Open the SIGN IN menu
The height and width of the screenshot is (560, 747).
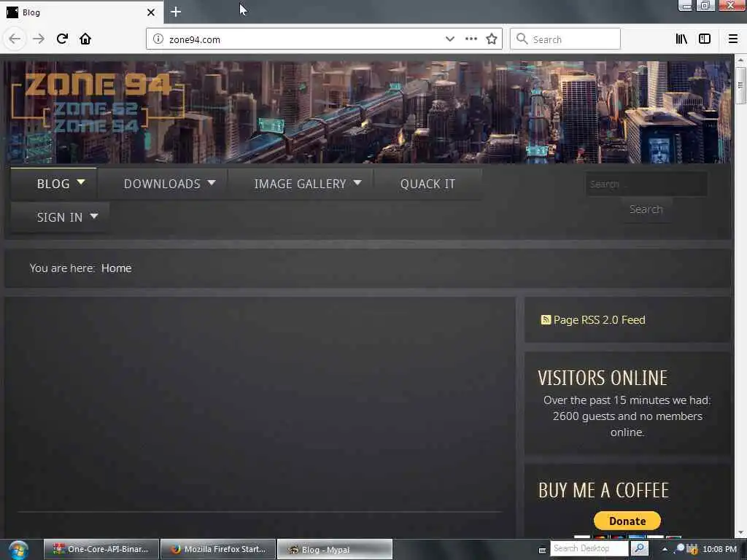point(60,217)
